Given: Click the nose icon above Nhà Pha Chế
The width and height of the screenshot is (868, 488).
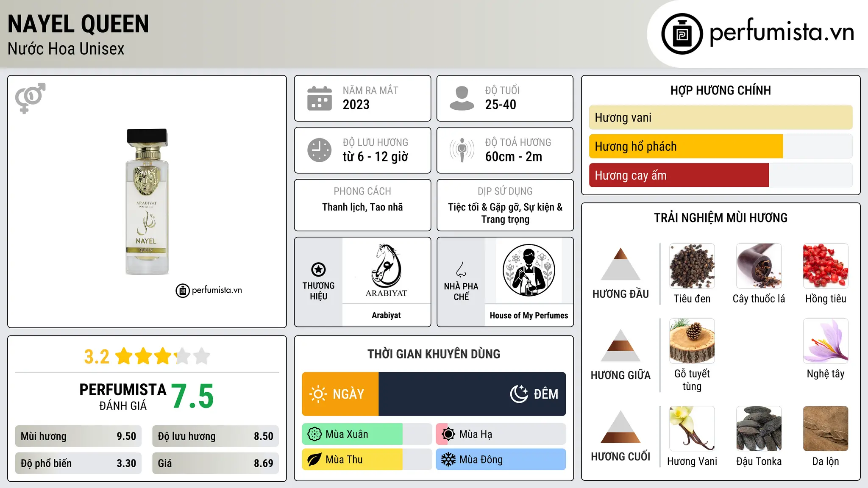Looking at the screenshot, I should pyautogui.click(x=461, y=269).
